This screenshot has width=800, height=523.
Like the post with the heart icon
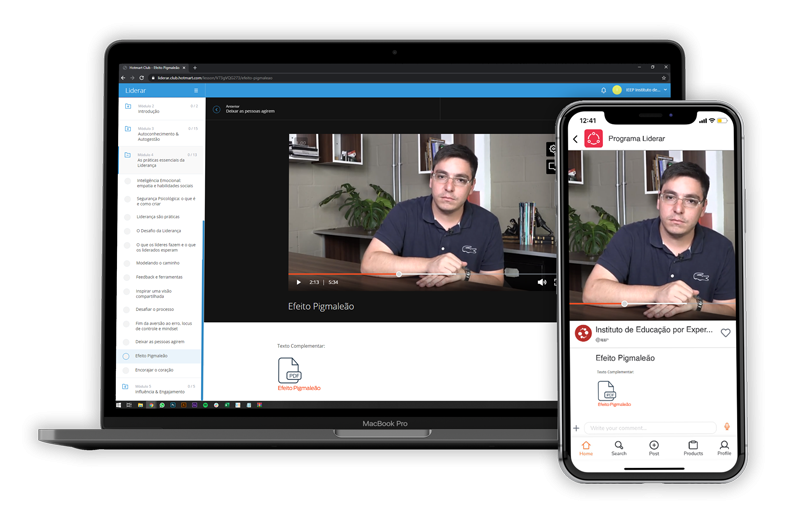pyautogui.click(x=726, y=333)
